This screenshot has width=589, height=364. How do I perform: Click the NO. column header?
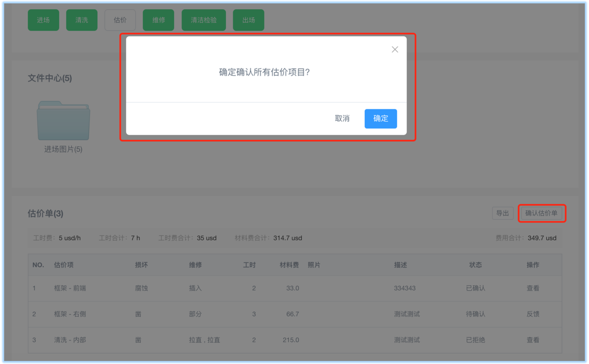pos(38,265)
